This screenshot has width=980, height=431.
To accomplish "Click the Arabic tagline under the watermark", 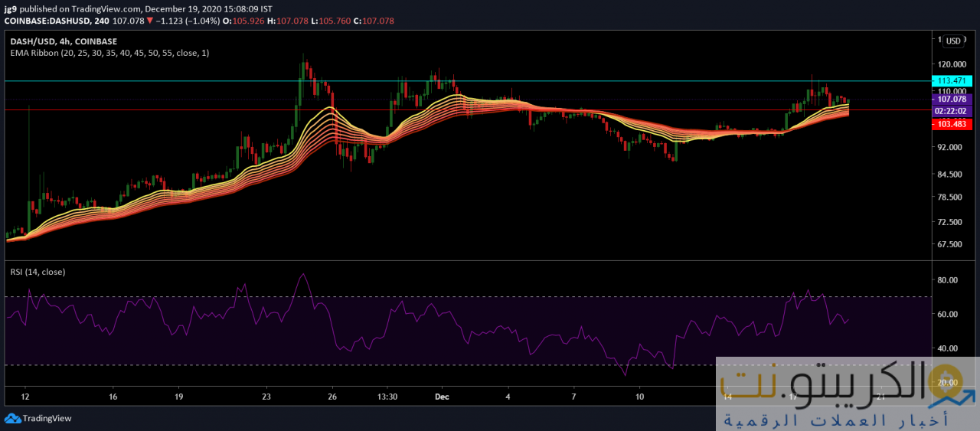I will tap(835, 420).
